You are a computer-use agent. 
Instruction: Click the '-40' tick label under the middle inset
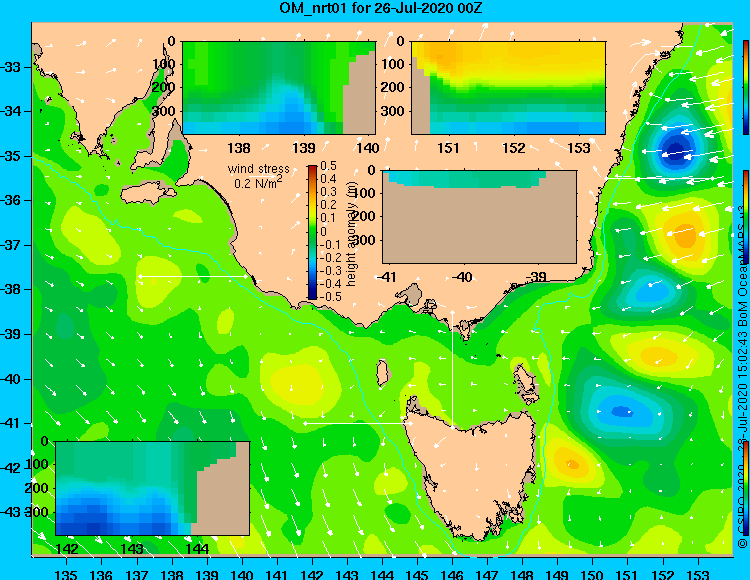click(462, 277)
